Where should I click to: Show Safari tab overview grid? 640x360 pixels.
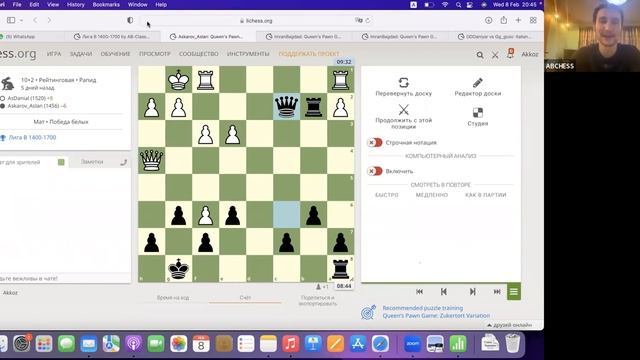point(533,20)
